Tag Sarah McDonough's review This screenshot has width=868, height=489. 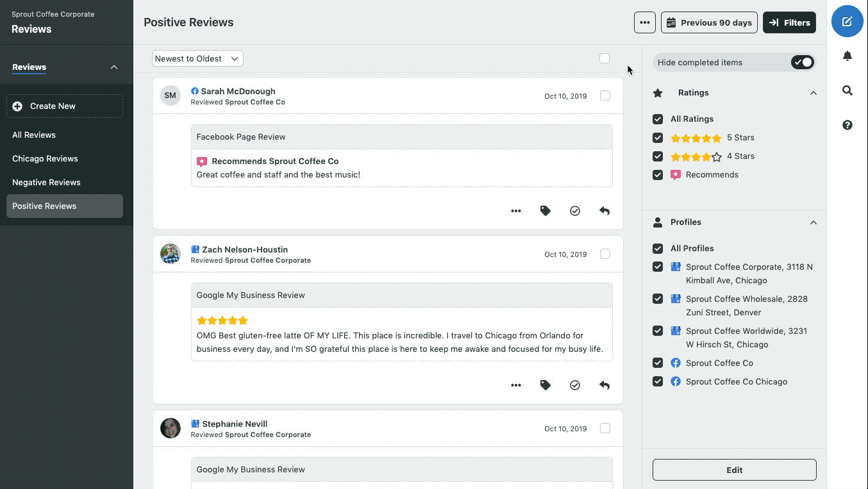pos(546,211)
